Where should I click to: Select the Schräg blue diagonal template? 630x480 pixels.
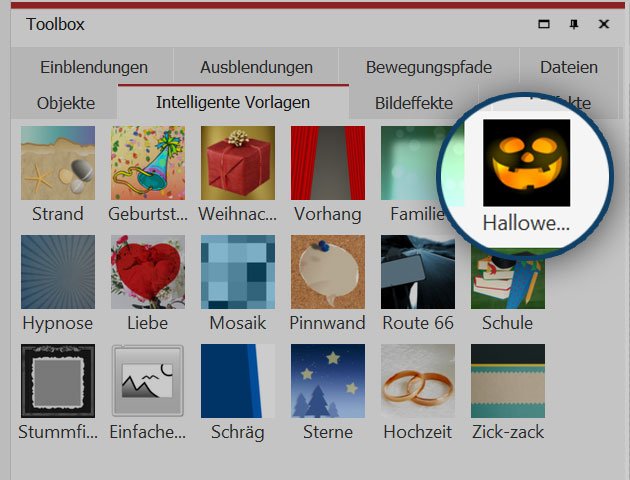pos(238,381)
